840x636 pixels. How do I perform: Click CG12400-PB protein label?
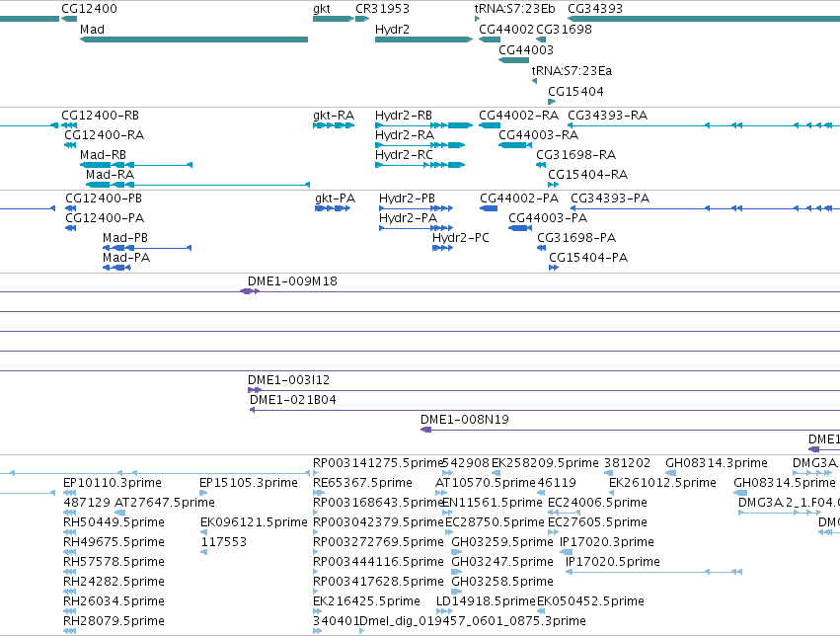pos(104,199)
